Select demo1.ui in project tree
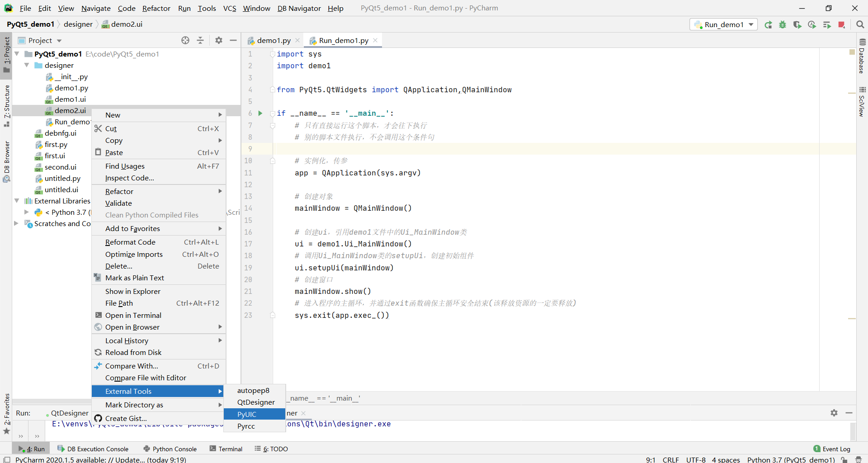The width and height of the screenshot is (868, 463). click(70, 99)
